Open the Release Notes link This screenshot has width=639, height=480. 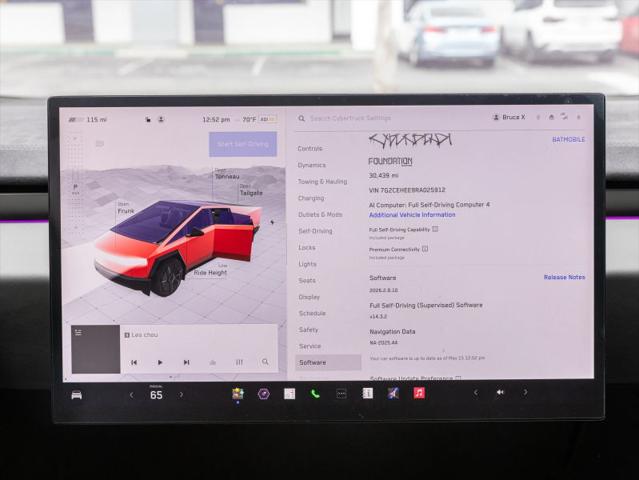tap(564, 277)
